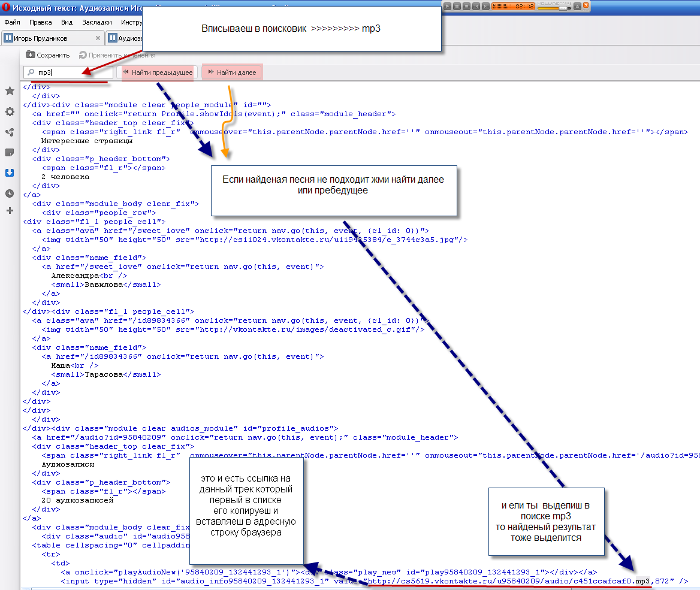Open the Bookmarks star panel in sidebar
700x590 pixels.
tap(10, 91)
